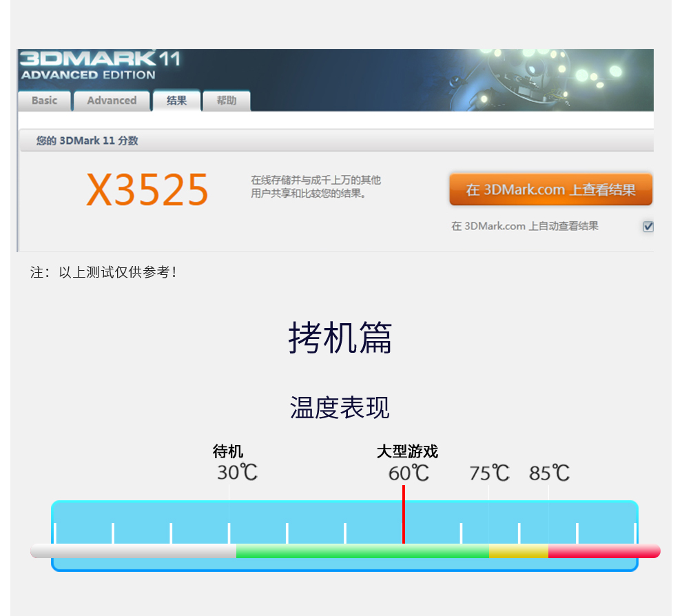The height and width of the screenshot is (616, 682).
Task: Click the X3525 score text
Action: click(x=147, y=189)
